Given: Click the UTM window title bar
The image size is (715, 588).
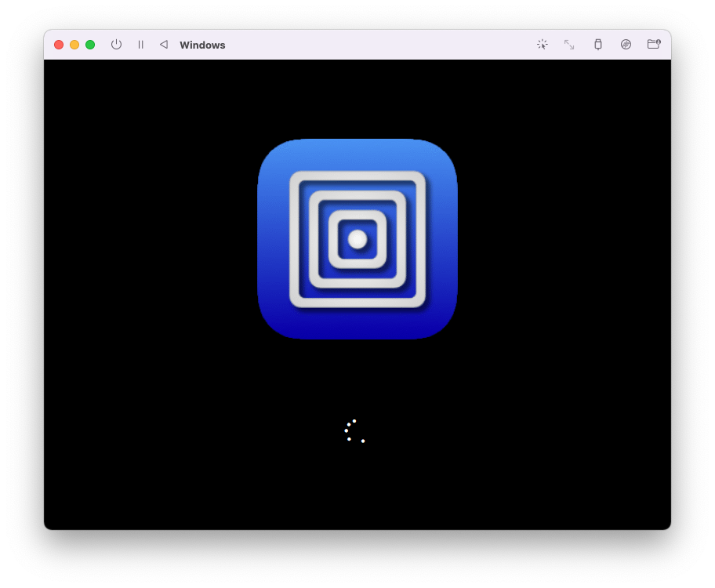Looking at the screenshot, I should [353, 45].
